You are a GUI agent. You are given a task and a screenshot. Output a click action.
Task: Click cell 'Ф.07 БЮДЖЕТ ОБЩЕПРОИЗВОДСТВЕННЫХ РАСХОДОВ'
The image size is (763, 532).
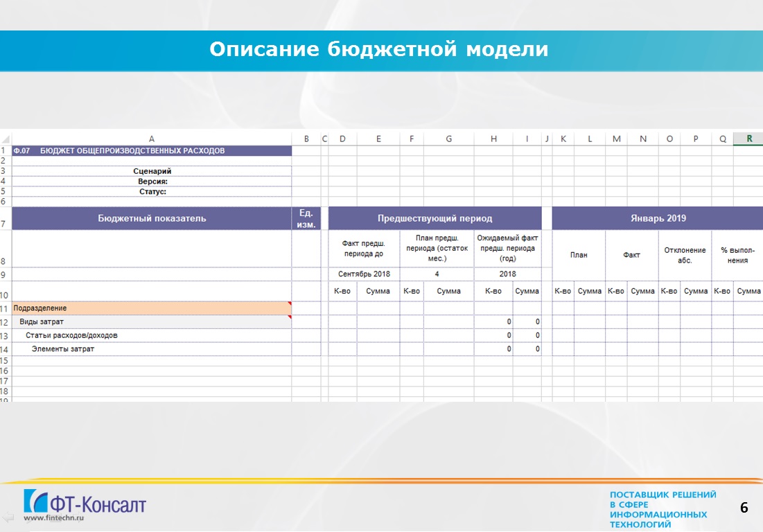(x=151, y=151)
